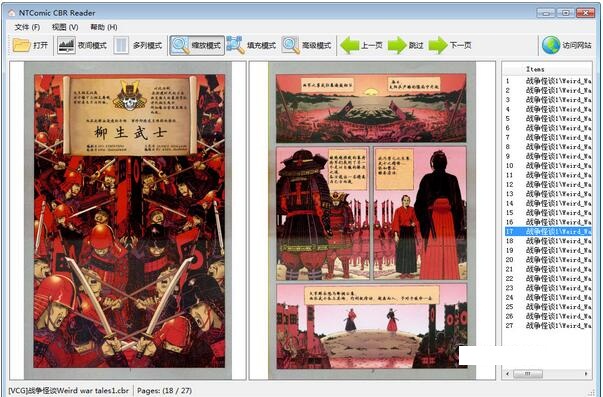Click the NTComic app icon in title bar

pyautogui.click(x=12, y=13)
